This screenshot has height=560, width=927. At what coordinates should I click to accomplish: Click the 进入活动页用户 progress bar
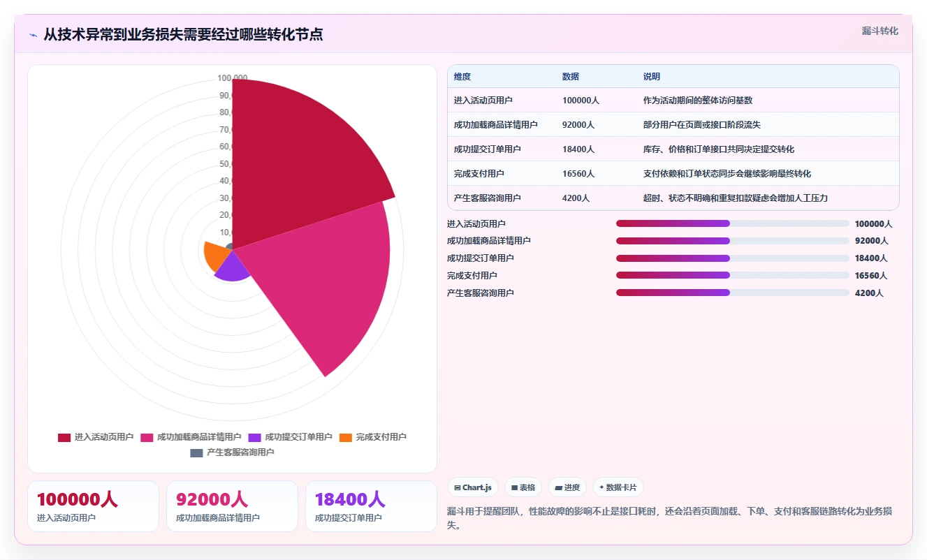pos(733,223)
